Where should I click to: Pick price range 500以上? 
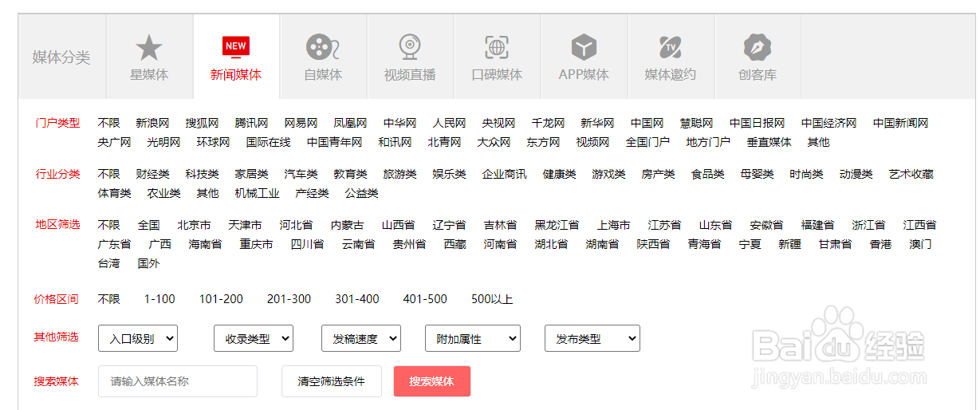tap(492, 299)
